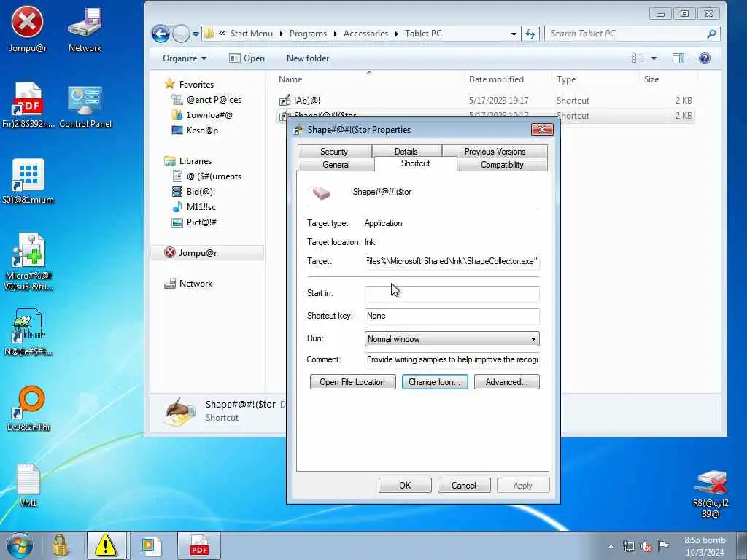Click into the Comment field

point(452,359)
